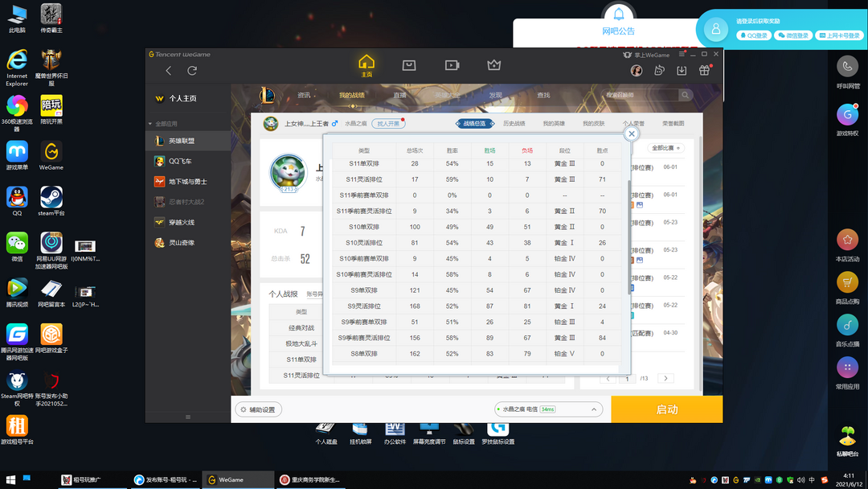Open the 查找 tab
Viewport: 868px width, 489px height.
coord(543,95)
